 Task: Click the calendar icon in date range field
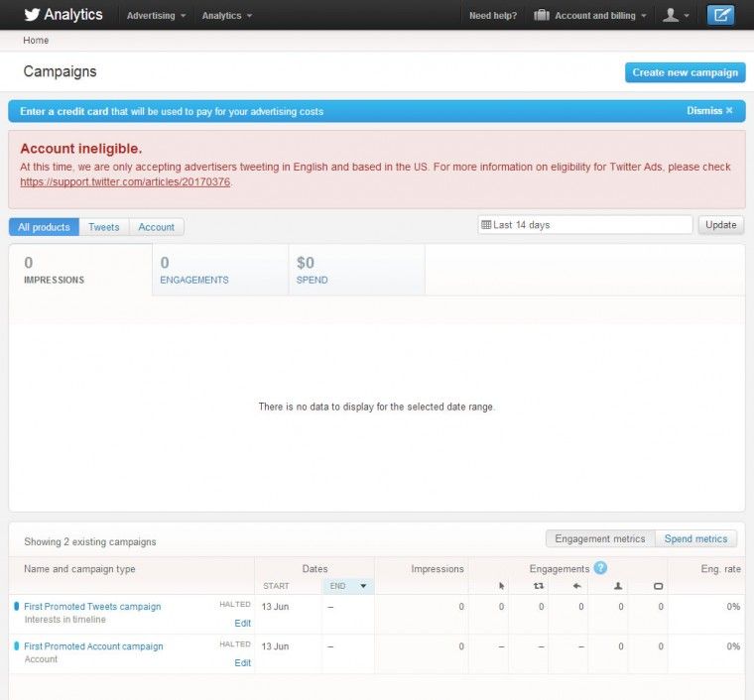486,224
